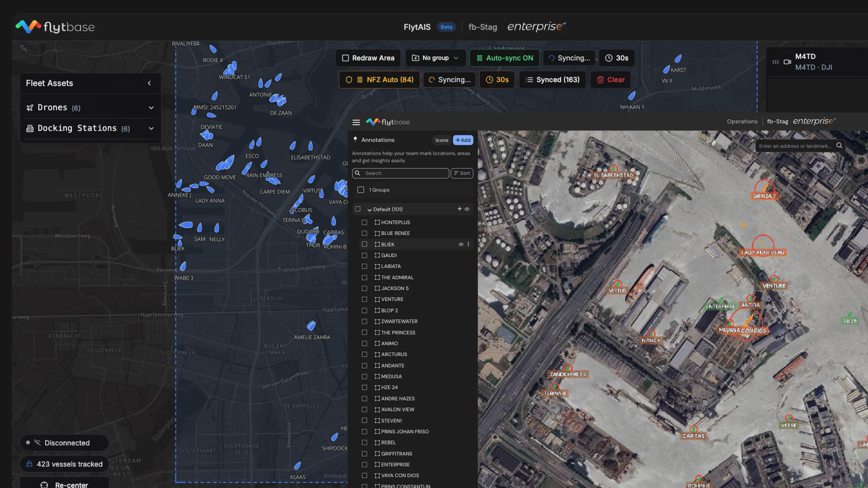Image resolution: width=868 pixels, height=488 pixels.
Task: Click the Re-center button
Action: pyautogui.click(x=64, y=483)
